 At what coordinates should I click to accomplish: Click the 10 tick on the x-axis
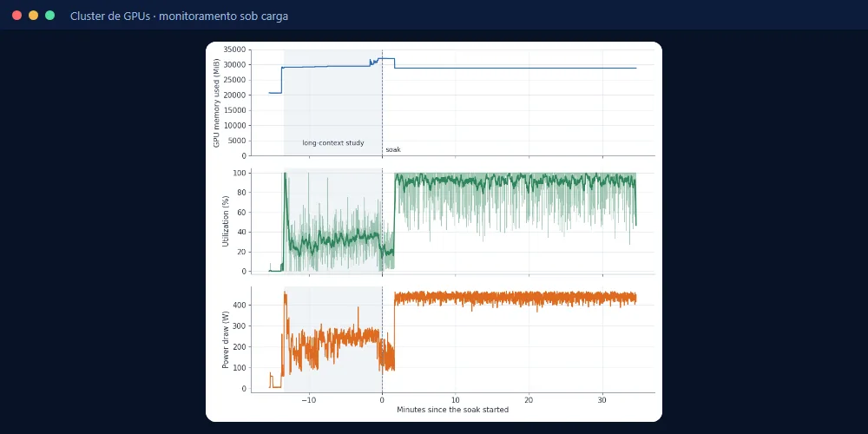(456, 400)
